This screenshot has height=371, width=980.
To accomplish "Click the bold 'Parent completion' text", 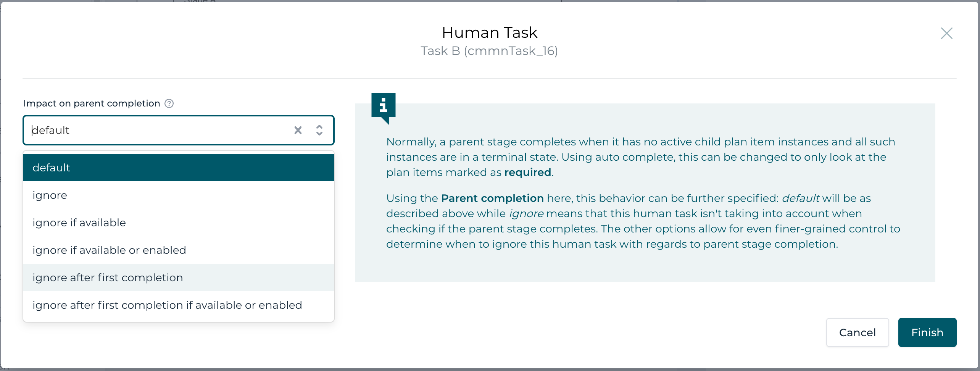I will 492,198.
